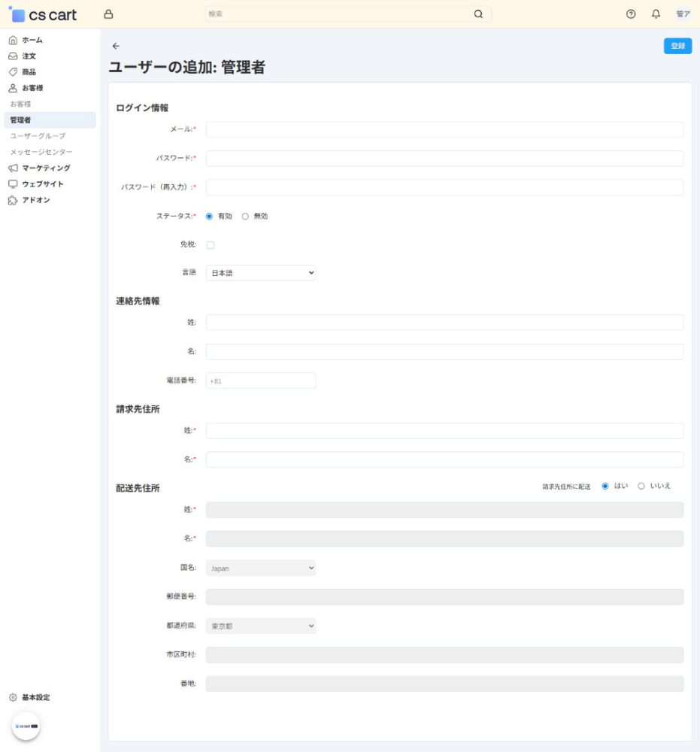Click the お客様 customers icon
This screenshot has height=752, width=700.
13,86
